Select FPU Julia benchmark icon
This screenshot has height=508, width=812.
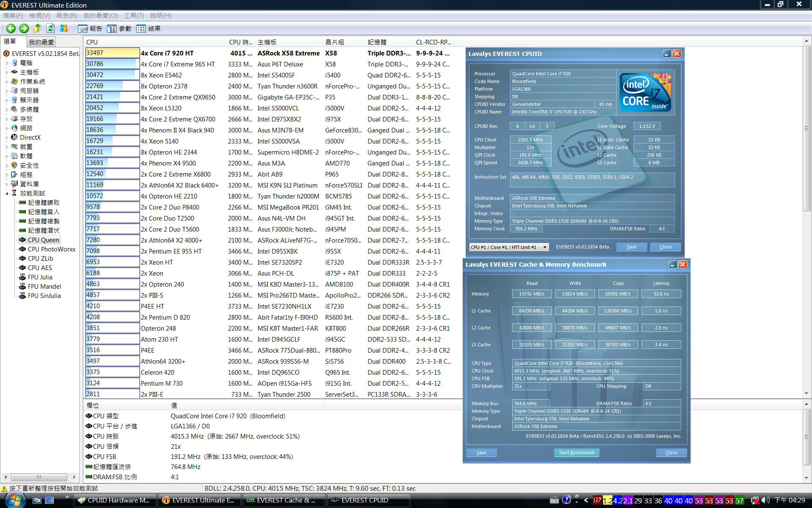22,277
